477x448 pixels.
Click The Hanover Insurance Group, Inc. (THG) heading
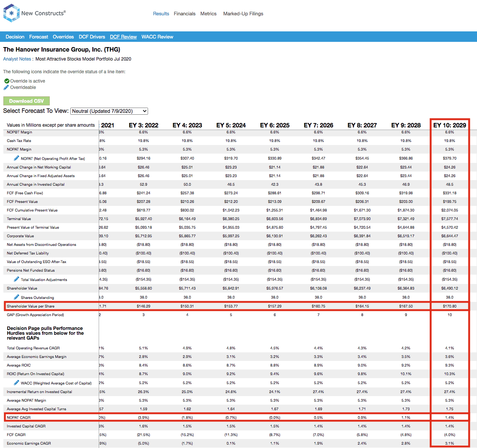point(62,49)
